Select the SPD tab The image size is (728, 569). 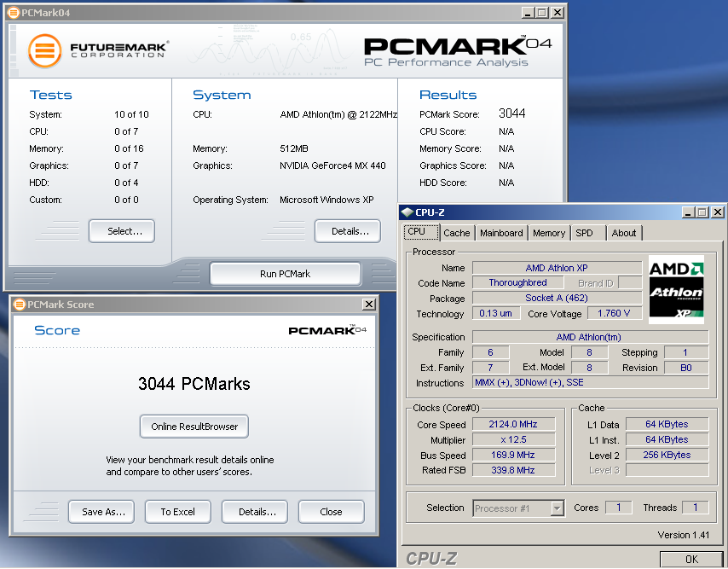[588, 233]
